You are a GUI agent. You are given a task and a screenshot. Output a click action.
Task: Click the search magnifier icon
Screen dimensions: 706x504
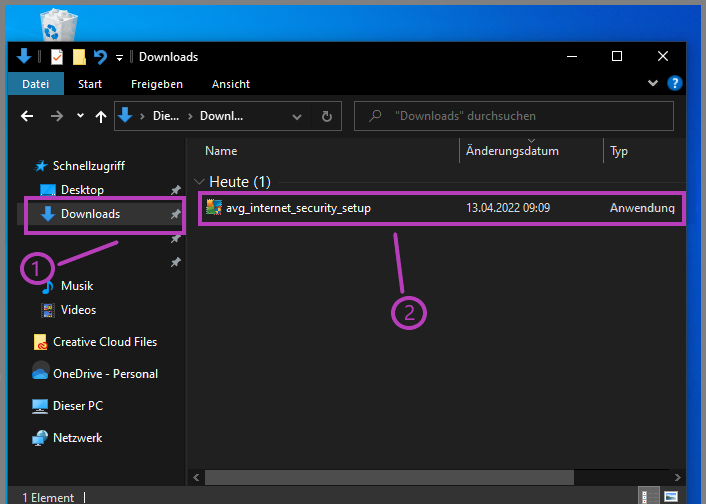point(375,116)
